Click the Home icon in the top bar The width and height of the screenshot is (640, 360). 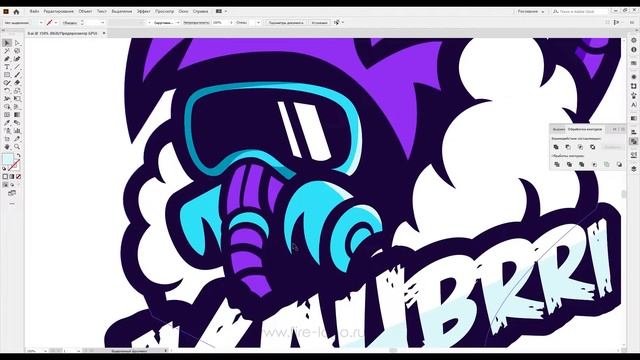click(16, 11)
